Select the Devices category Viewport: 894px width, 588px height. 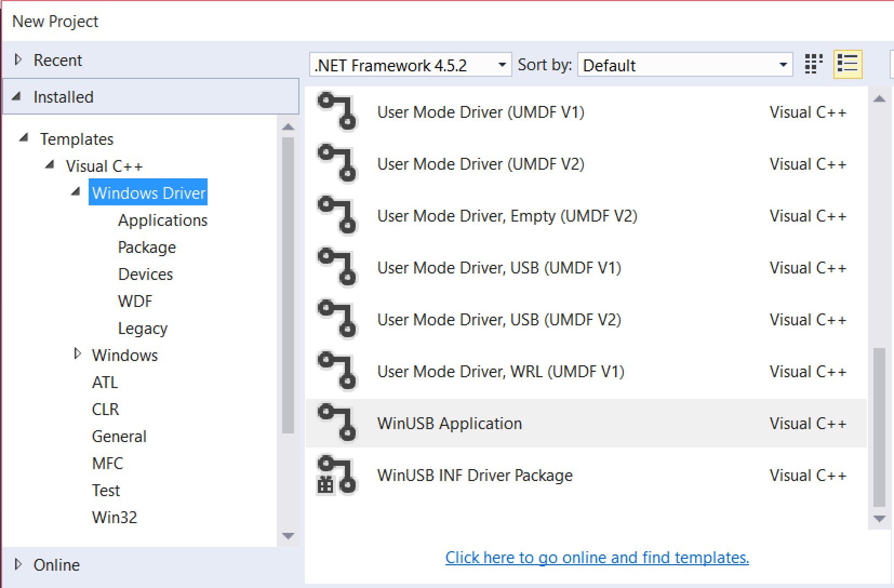145,274
